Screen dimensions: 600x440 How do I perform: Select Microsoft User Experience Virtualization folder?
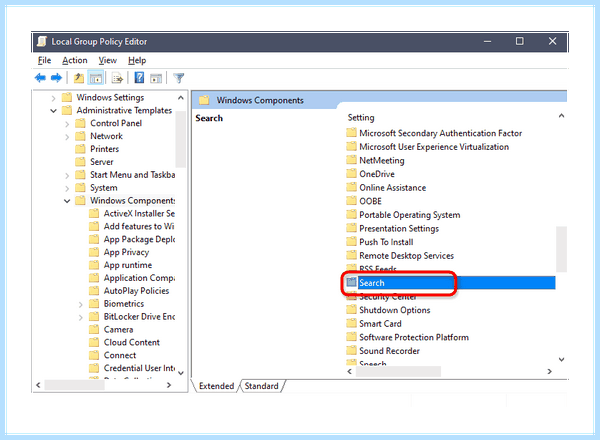tap(434, 147)
